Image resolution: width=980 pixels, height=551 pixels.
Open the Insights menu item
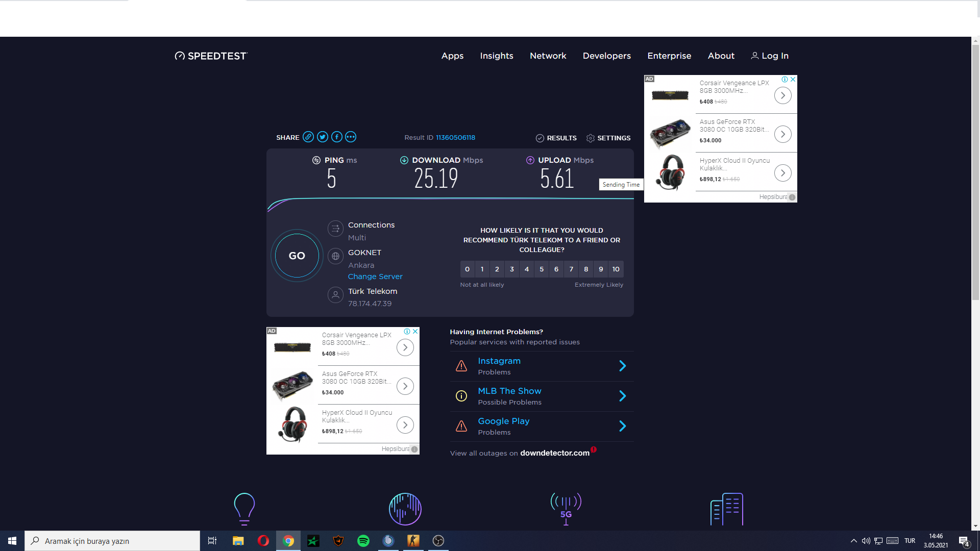[x=496, y=56]
